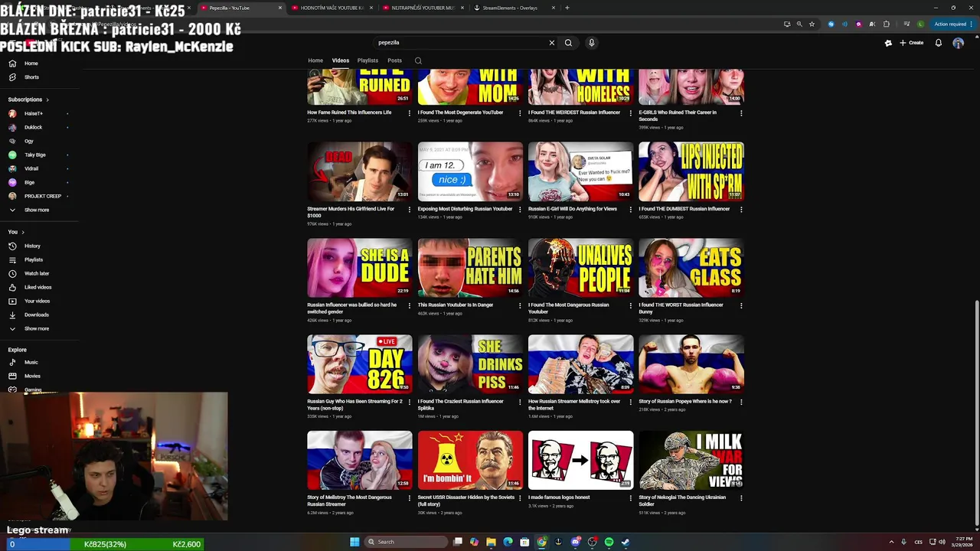Click the Action required button

[x=952, y=24]
